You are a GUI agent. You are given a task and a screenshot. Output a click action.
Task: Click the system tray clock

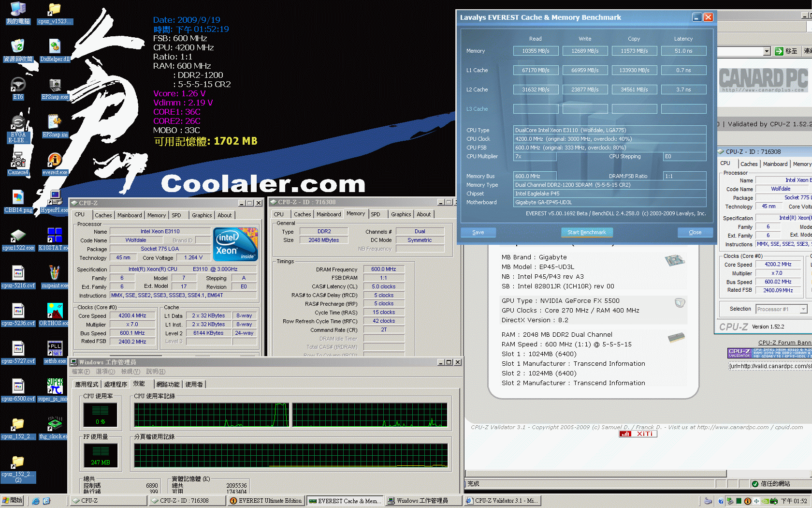pos(794,501)
